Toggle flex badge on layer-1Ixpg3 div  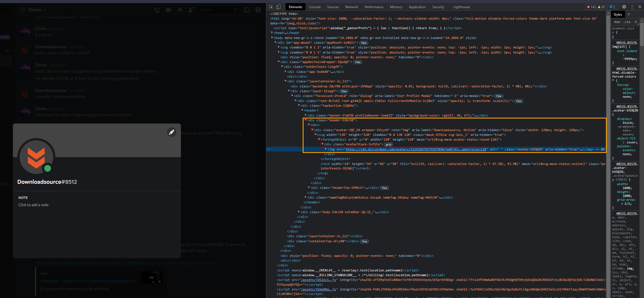coord(344,91)
